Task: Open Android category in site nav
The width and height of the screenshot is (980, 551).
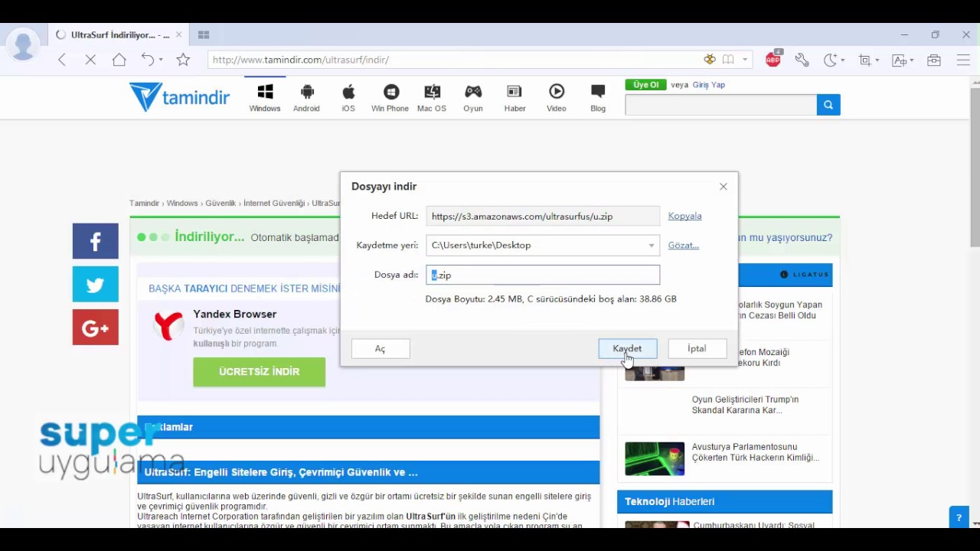Action: pos(306,98)
